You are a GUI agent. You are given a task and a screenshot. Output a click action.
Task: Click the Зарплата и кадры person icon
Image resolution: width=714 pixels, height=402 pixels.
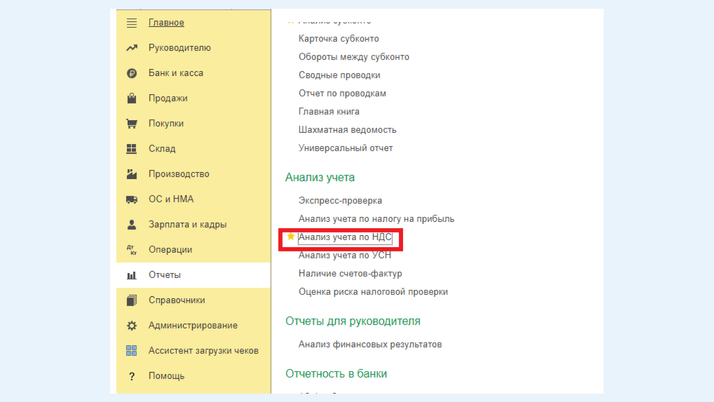click(x=132, y=224)
